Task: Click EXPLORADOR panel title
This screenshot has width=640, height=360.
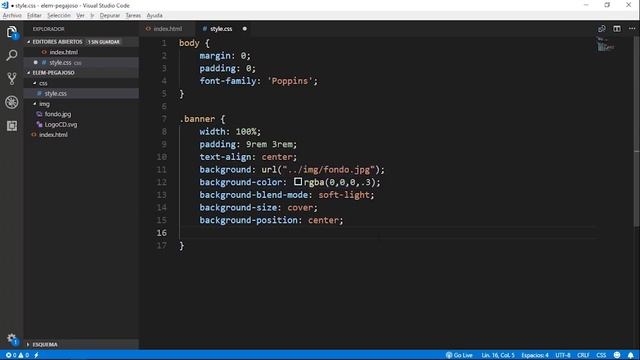Action: pos(49,29)
